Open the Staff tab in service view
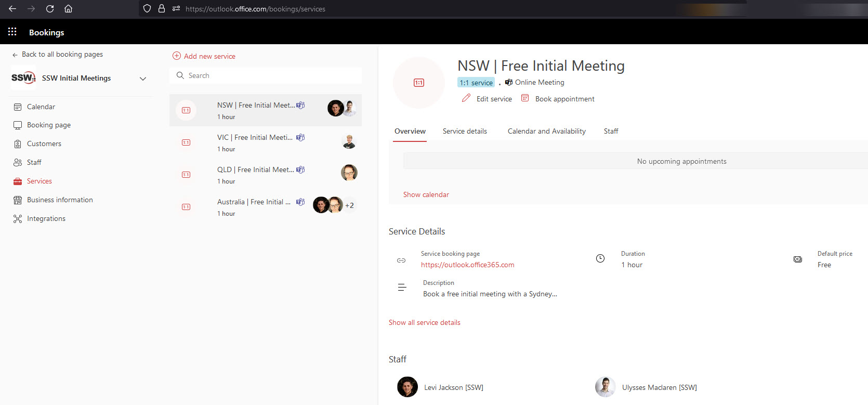This screenshot has width=868, height=405. [611, 131]
